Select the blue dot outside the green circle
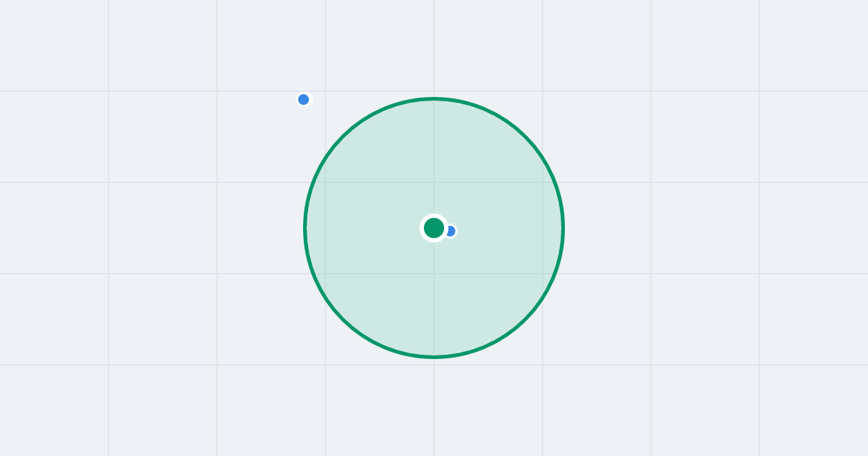 pos(304,99)
